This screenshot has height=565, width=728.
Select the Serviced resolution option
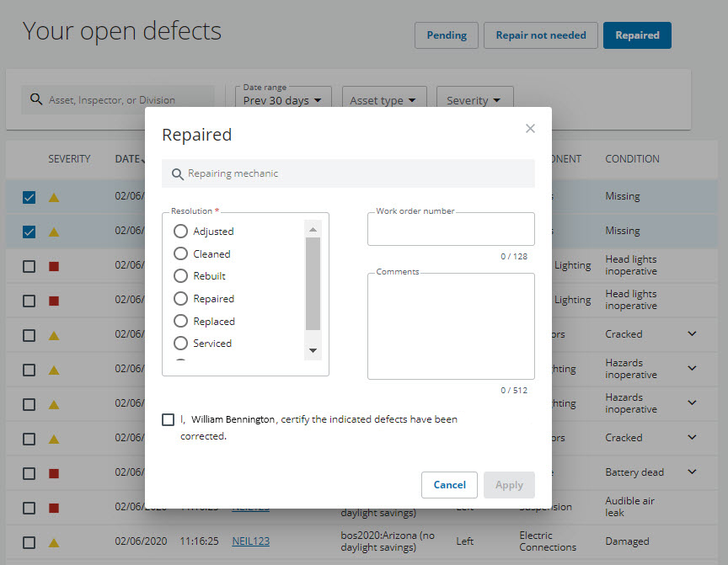(x=179, y=343)
